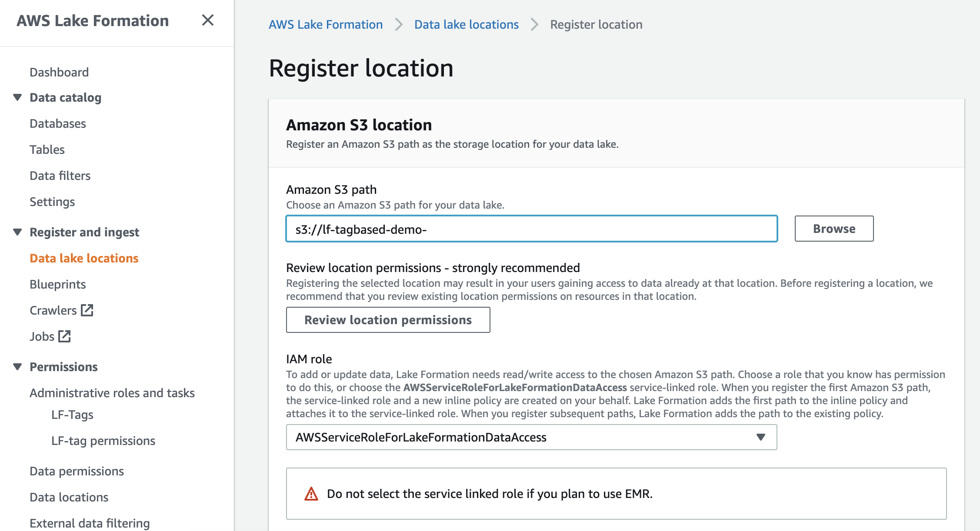Open Jobs external link icon
Screen dimensions: 980x531
[64, 336]
